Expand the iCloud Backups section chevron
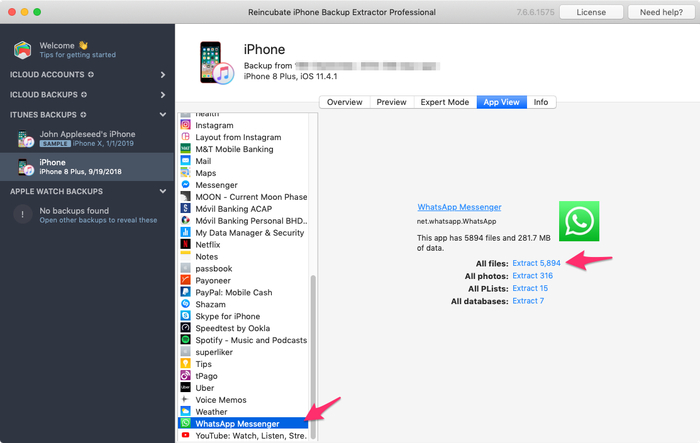Image resolution: width=700 pixels, height=443 pixels. coord(163,95)
